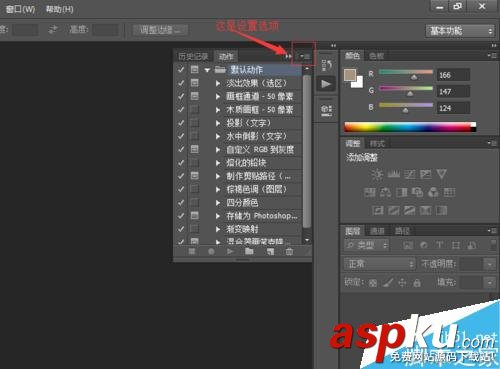
Task: Filter layers by type (T) icon
Action: 440,245
